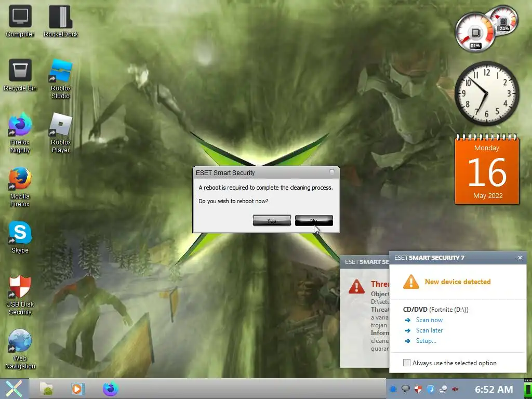Viewport: 532px width, 399px height.
Task: Click No to decline reboot
Action: pos(314,220)
